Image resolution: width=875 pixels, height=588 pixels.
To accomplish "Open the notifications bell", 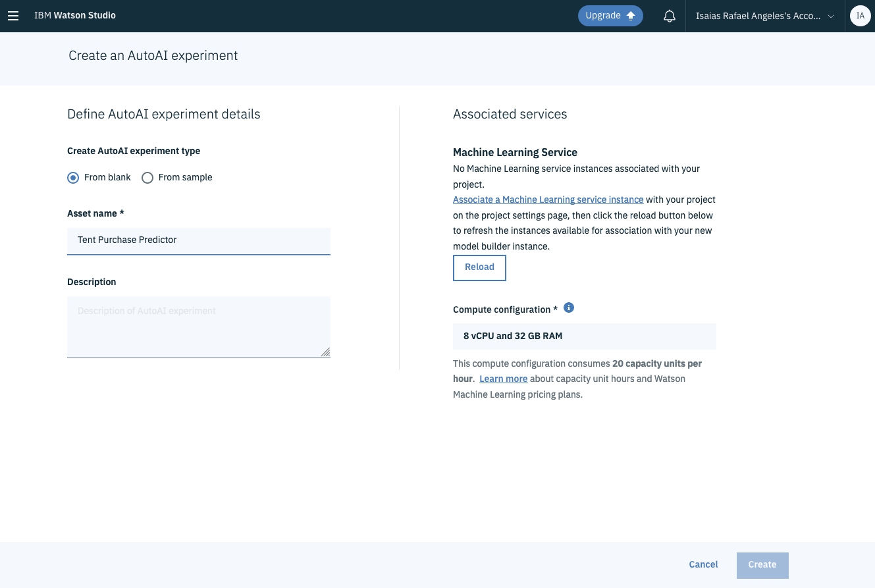I will [x=669, y=16].
